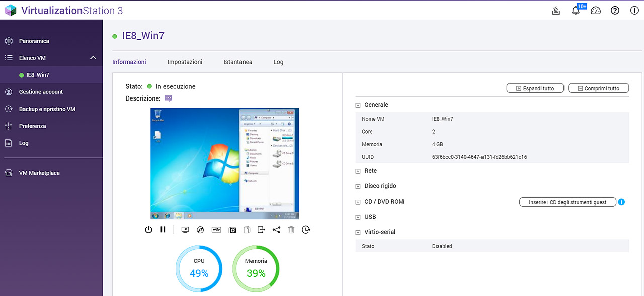Take a snapshot with camera icon
Image resolution: width=644 pixels, height=296 pixels.
coord(232,230)
